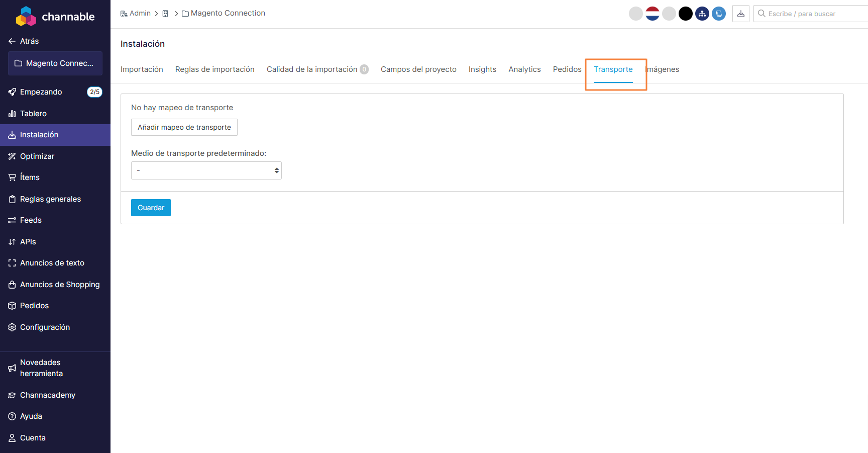Open the Imágenes tab
Image resolution: width=868 pixels, height=453 pixels.
pyautogui.click(x=662, y=69)
